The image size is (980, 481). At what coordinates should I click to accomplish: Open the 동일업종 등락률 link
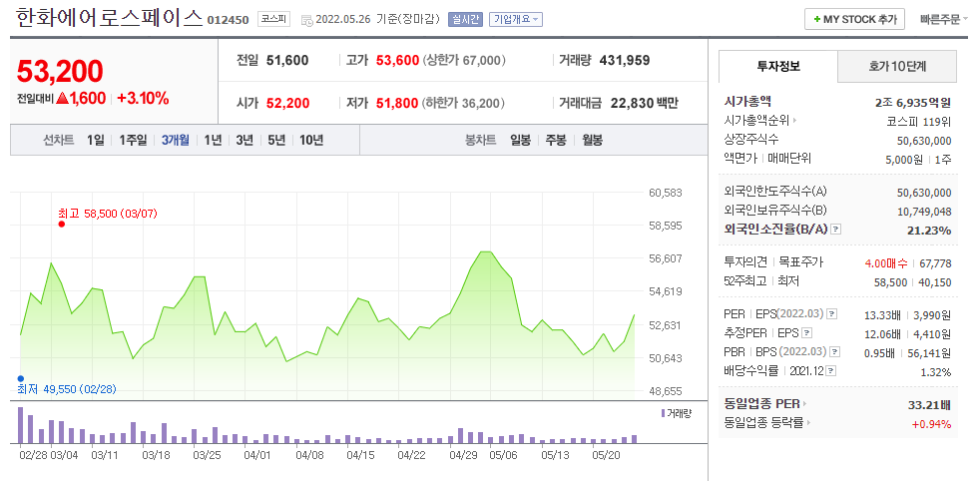click(763, 423)
